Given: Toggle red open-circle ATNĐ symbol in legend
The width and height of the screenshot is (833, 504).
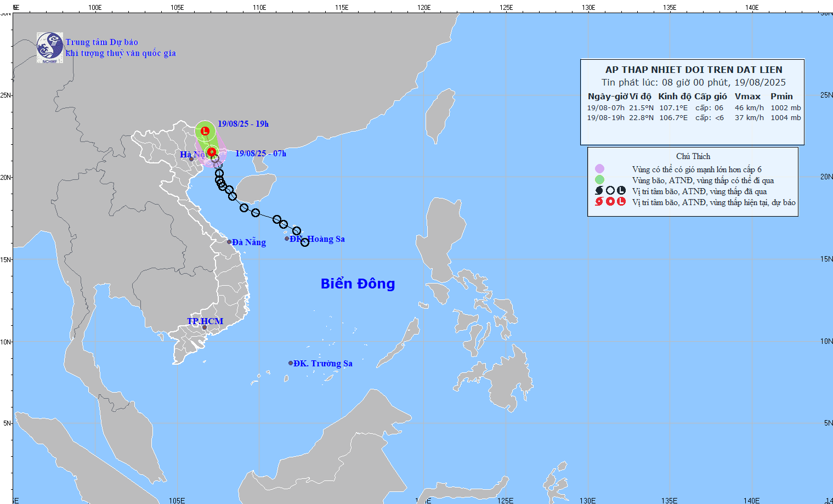Looking at the screenshot, I should [x=610, y=201].
